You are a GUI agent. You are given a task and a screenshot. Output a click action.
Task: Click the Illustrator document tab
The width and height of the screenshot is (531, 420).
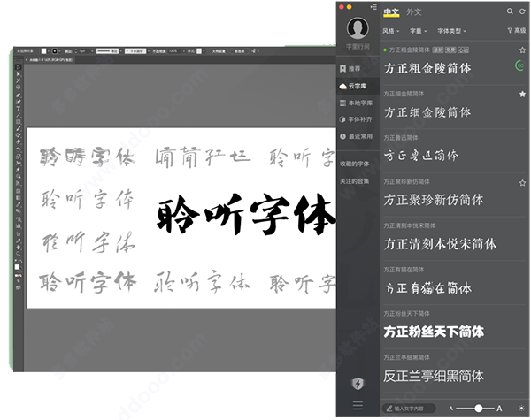coord(49,60)
